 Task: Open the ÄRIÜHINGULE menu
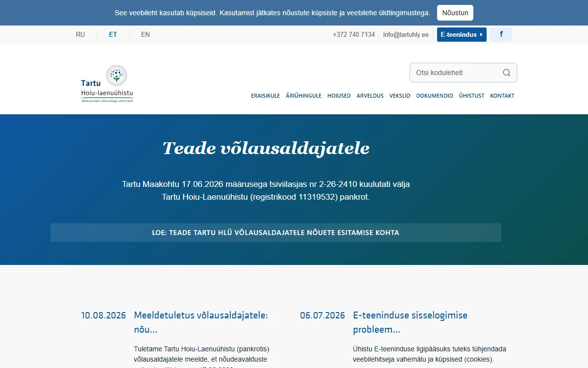pyautogui.click(x=304, y=96)
